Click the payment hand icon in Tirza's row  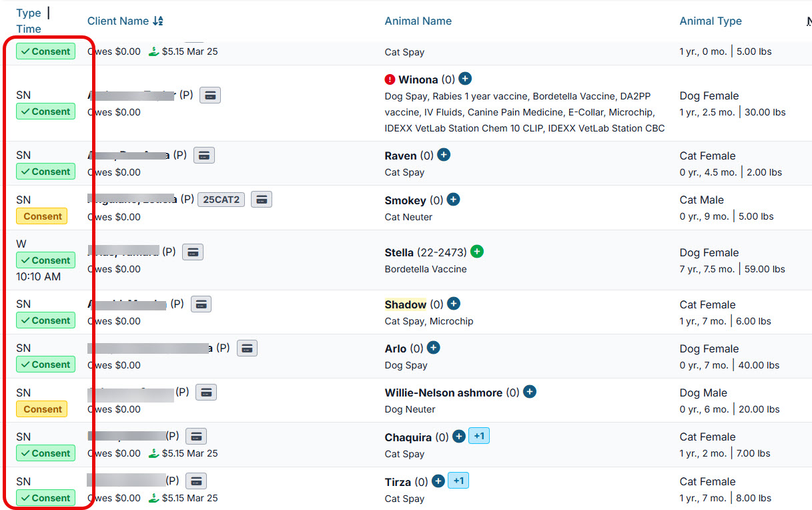pyautogui.click(x=154, y=497)
